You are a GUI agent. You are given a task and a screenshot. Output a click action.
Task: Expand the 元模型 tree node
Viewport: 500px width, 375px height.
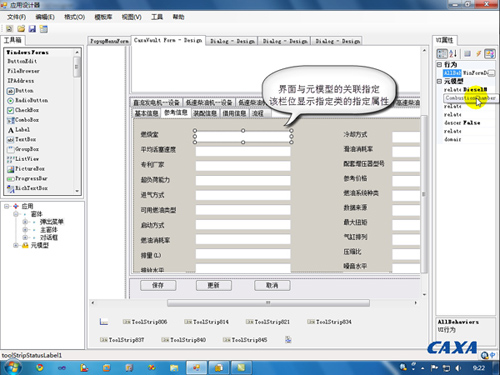tap(16, 245)
